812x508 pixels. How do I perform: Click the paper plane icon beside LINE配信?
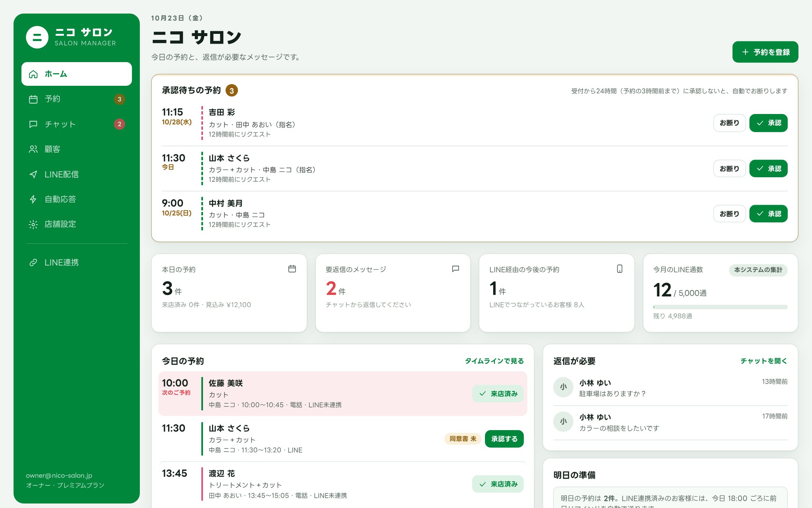pyautogui.click(x=33, y=174)
